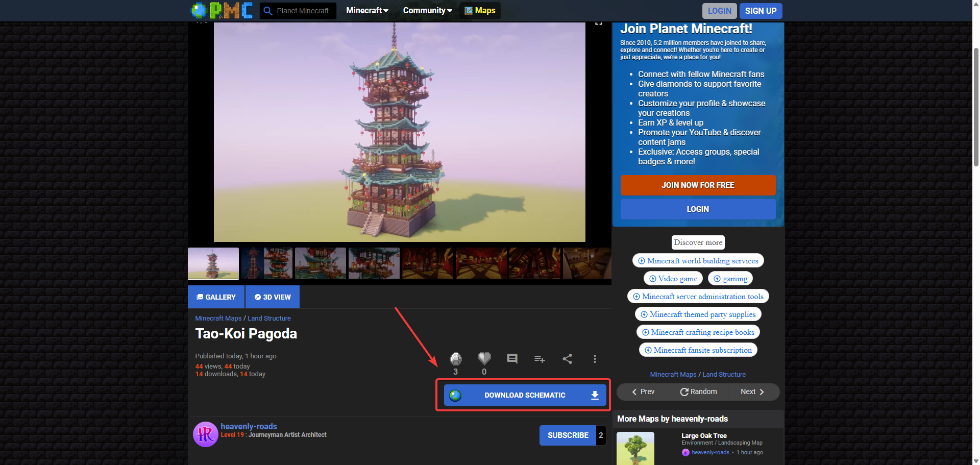This screenshot has height=465, width=980.
Task: Give a diamond to Tao-Koi Pagoda
Action: tap(456, 359)
